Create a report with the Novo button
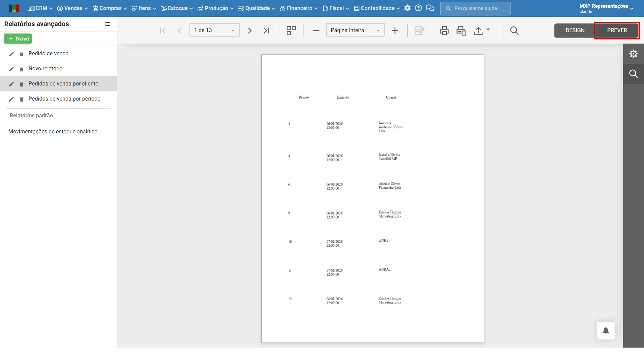The width and height of the screenshot is (644, 362). (x=18, y=39)
